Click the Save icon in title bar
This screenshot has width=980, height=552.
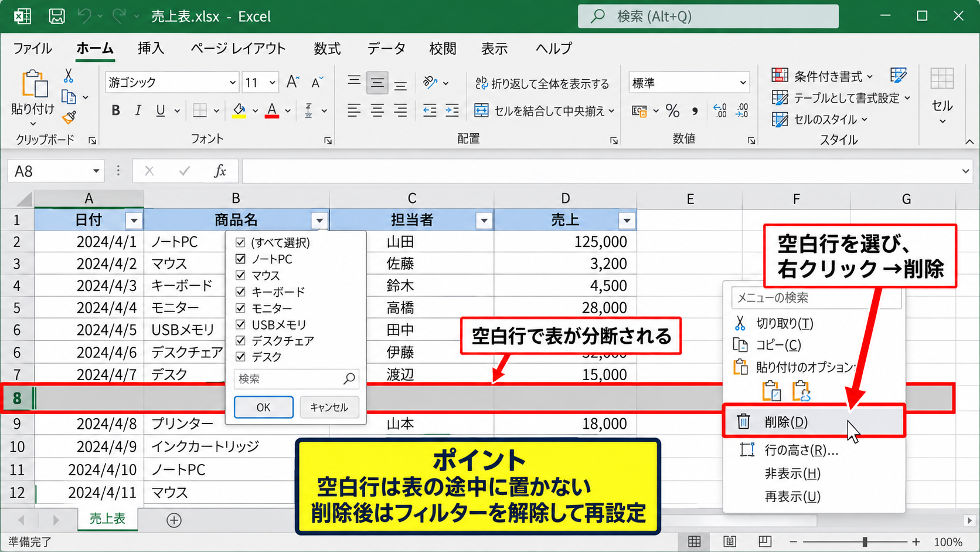tap(57, 16)
